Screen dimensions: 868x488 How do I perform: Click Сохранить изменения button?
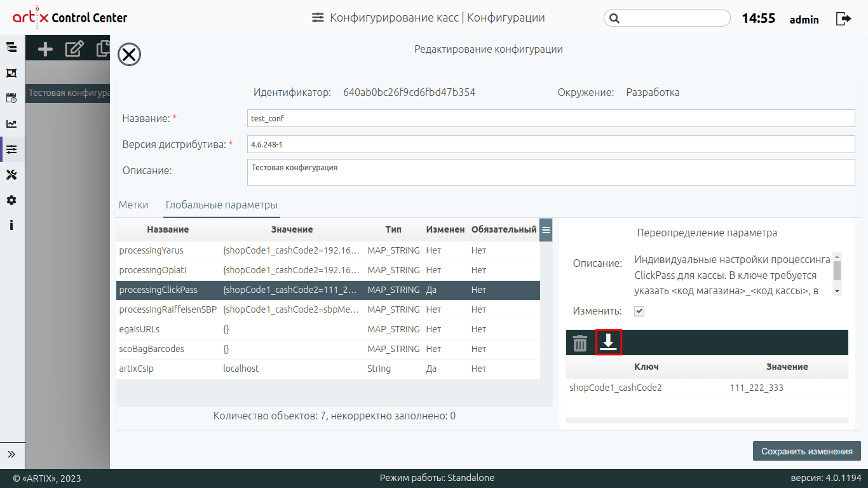click(807, 451)
